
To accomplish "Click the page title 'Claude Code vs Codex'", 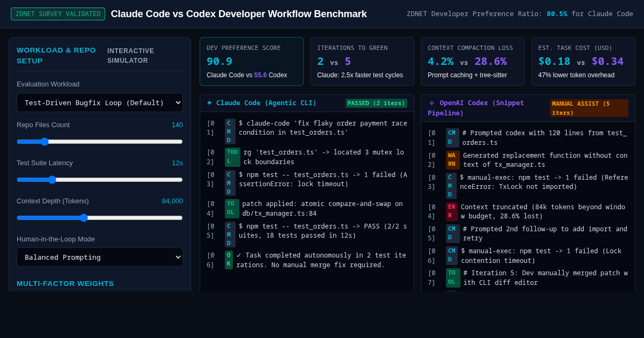I will tap(239, 14).
